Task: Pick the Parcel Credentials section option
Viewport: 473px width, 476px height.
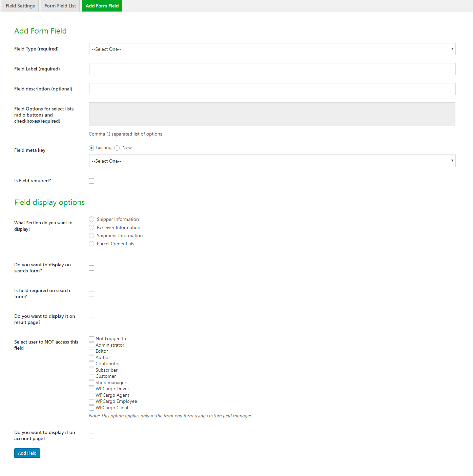Action: [91, 244]
